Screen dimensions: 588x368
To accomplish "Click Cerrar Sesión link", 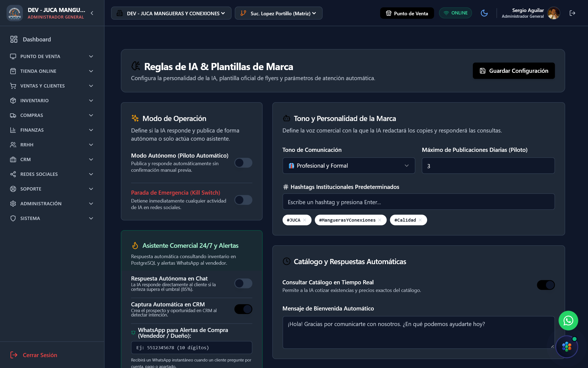I will coord(34,355).
